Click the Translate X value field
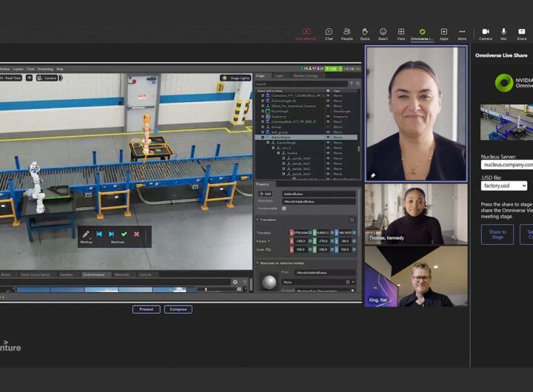The image size is (533, 392). [301, 233]
